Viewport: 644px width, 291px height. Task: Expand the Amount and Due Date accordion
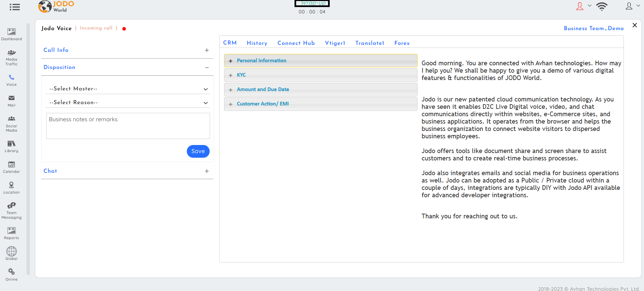[x=321, y=89]
